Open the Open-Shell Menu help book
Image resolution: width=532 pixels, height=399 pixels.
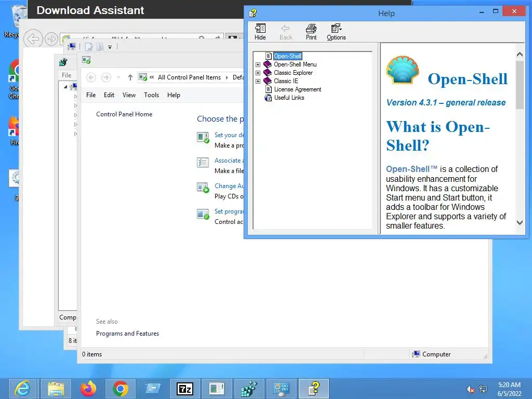(295, 64)
